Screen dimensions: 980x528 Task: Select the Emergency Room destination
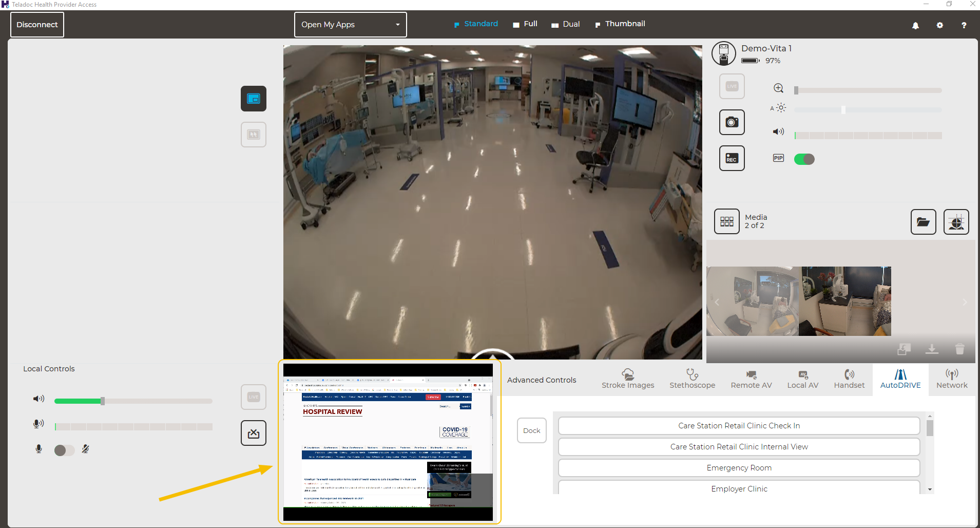739,467
